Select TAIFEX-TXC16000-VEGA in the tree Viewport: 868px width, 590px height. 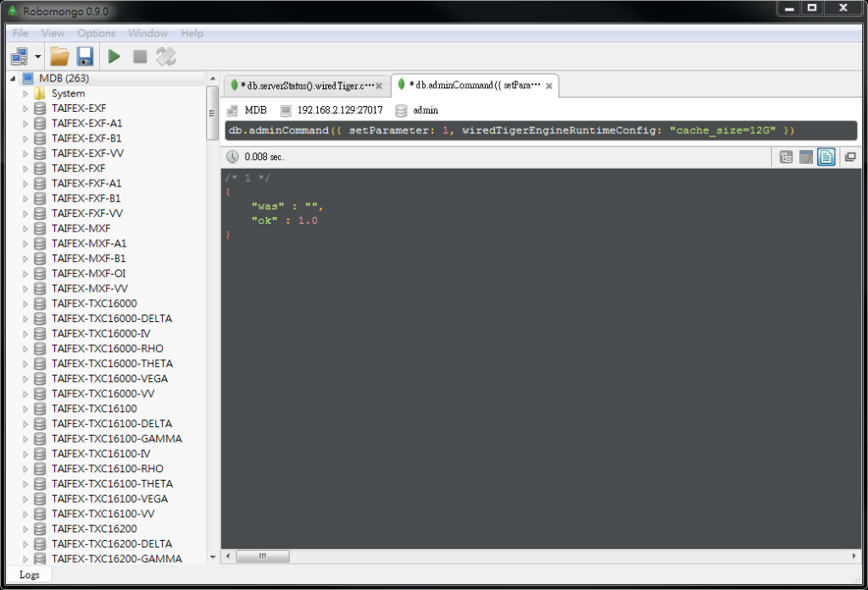(x=109, y=379)
